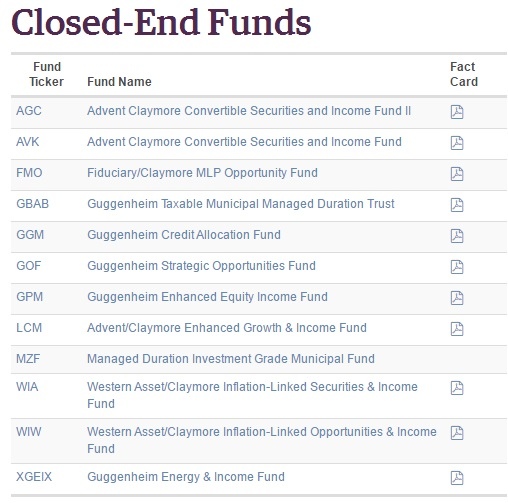Open Managed Duration Investment Grade Municipal Fund
The width and height of the screenshot is (508, 503).
(x=231, y=359)
